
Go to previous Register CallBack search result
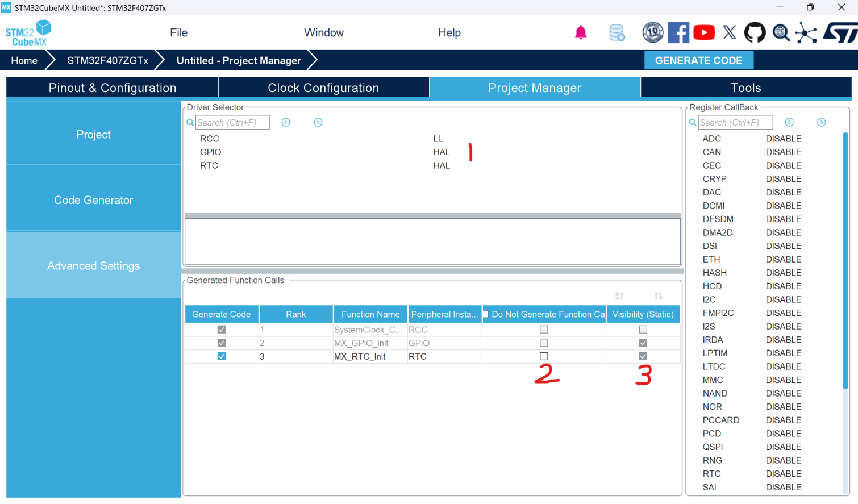(789, 122)
